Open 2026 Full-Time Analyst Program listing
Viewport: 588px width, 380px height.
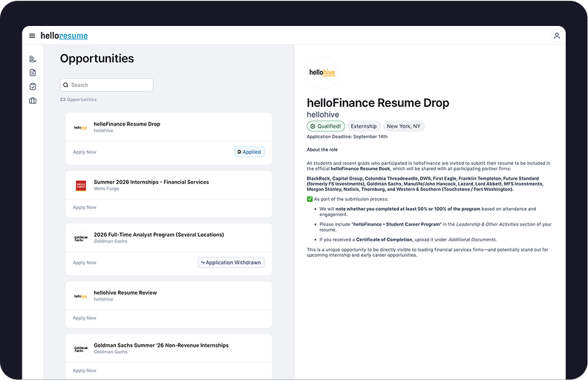(159, 235)
